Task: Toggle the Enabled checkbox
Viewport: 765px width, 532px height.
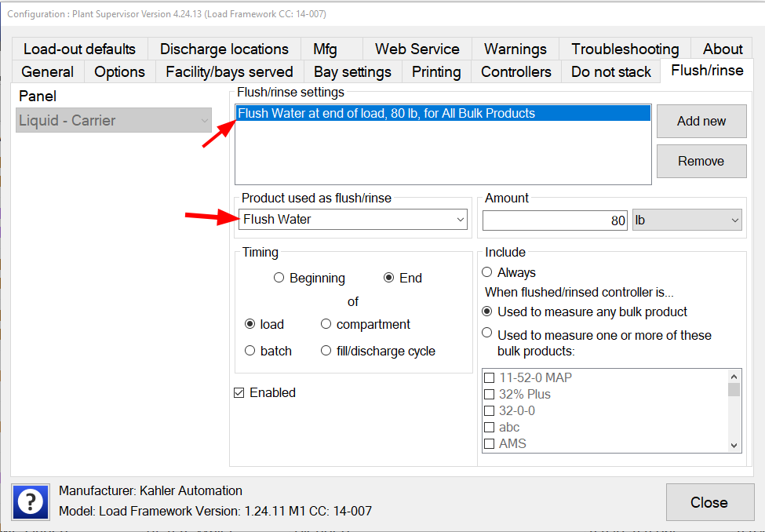Action: (240, 393)
